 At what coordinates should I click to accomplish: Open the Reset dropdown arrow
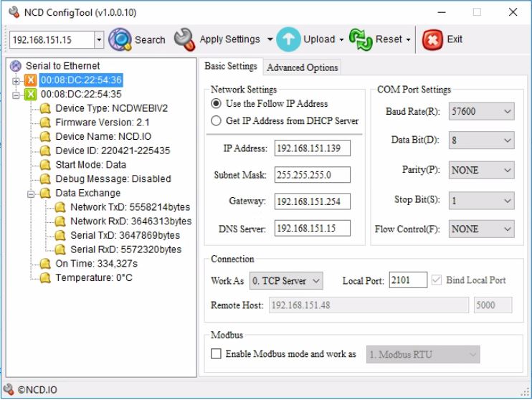pyautogui.click(x=409, y=39)
